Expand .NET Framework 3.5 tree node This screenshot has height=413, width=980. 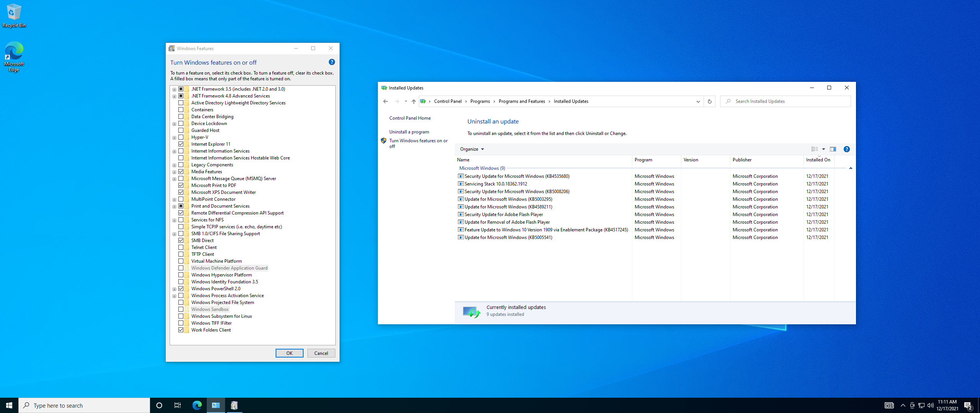(x=175, y=89)
